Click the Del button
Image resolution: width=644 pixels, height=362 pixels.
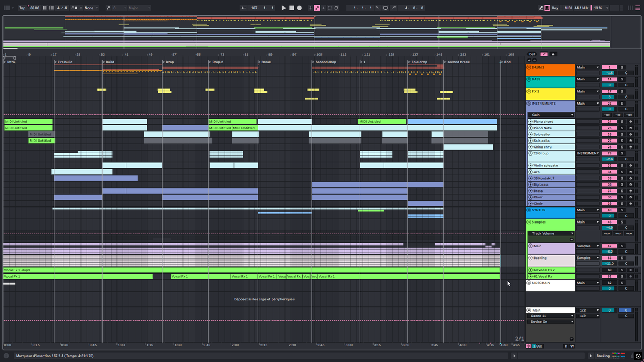(x=531, y=54)
